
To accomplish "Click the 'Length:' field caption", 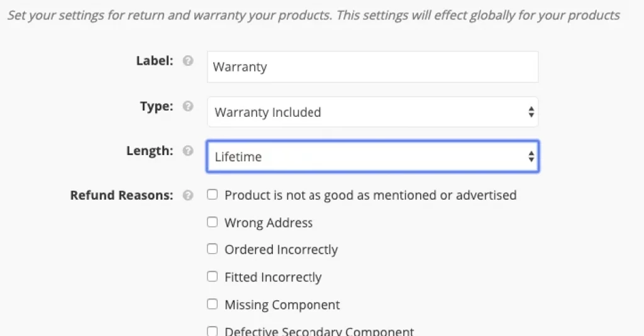I will [150, 151].
